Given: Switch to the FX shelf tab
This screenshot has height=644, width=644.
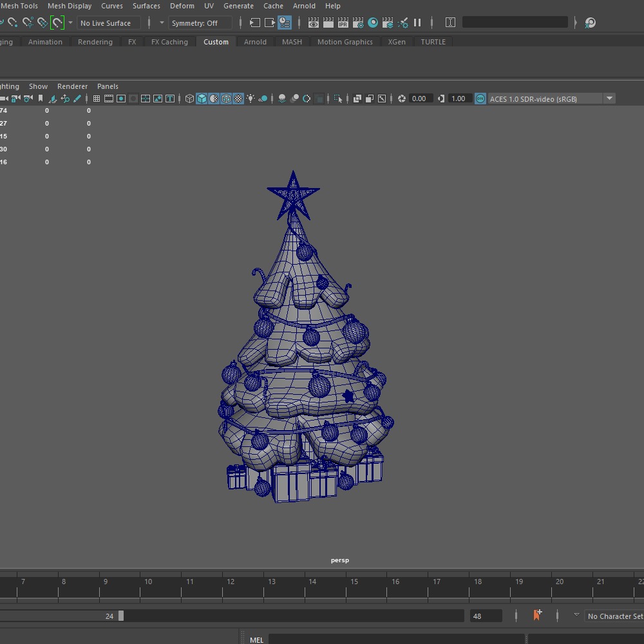Looking at the screenshot, I should coord(132,42).
